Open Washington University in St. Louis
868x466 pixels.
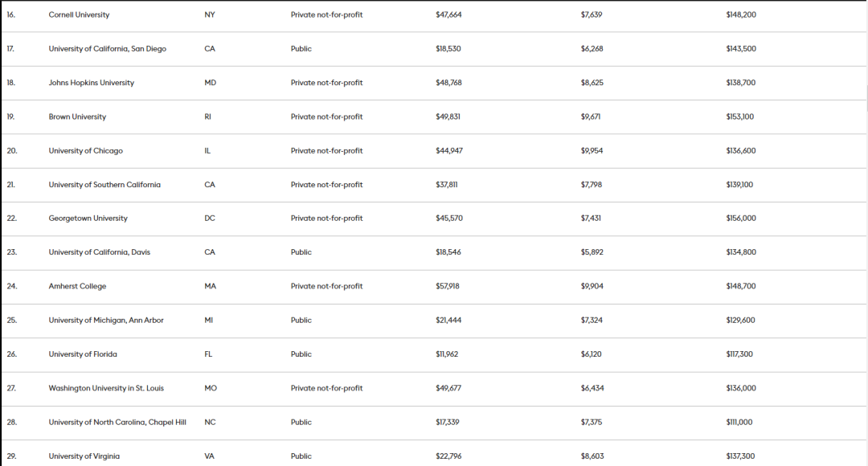coord(106,388)
